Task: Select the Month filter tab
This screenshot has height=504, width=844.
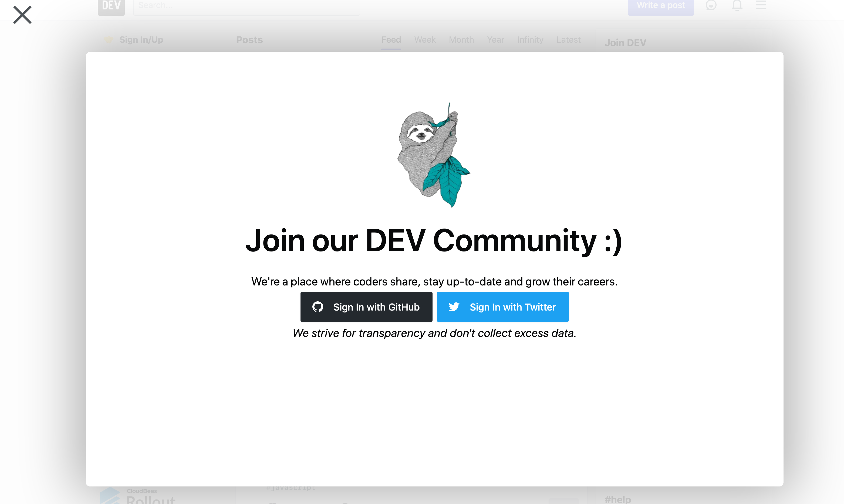Action: point(461,40)
